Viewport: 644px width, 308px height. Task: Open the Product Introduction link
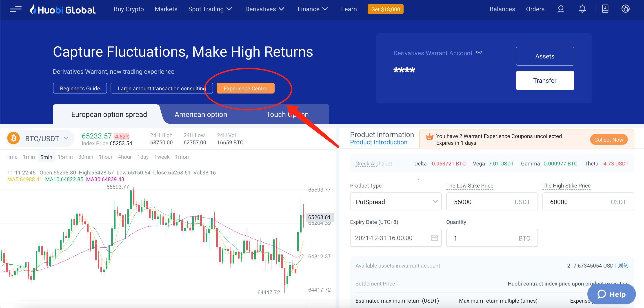[x=378, y=142]
